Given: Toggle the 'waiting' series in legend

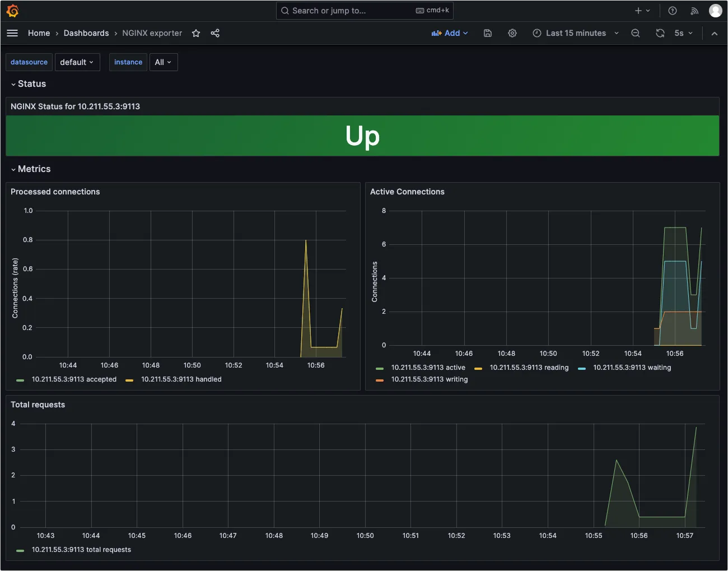Looking at the screenshot, I should [x=632, y=368].
